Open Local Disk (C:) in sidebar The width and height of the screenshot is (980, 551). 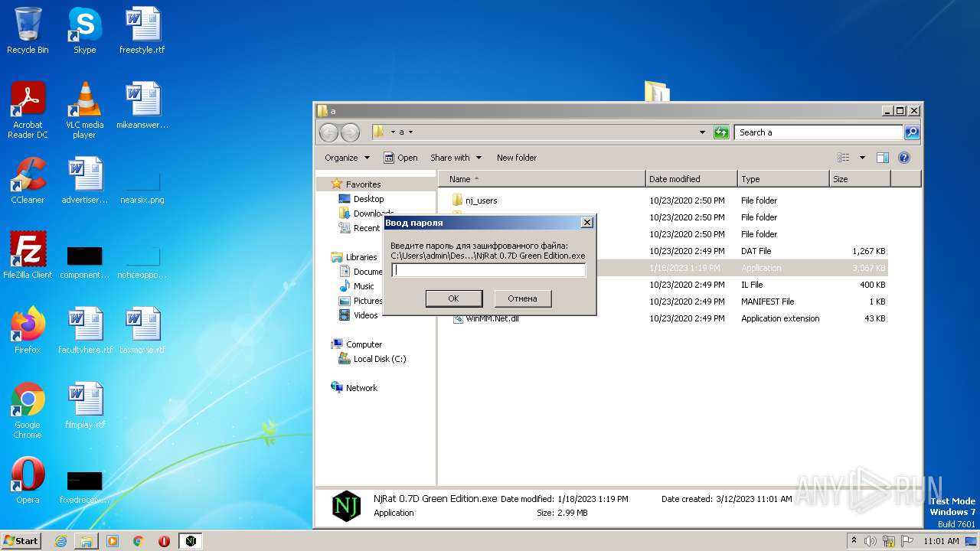coord(372,359)
